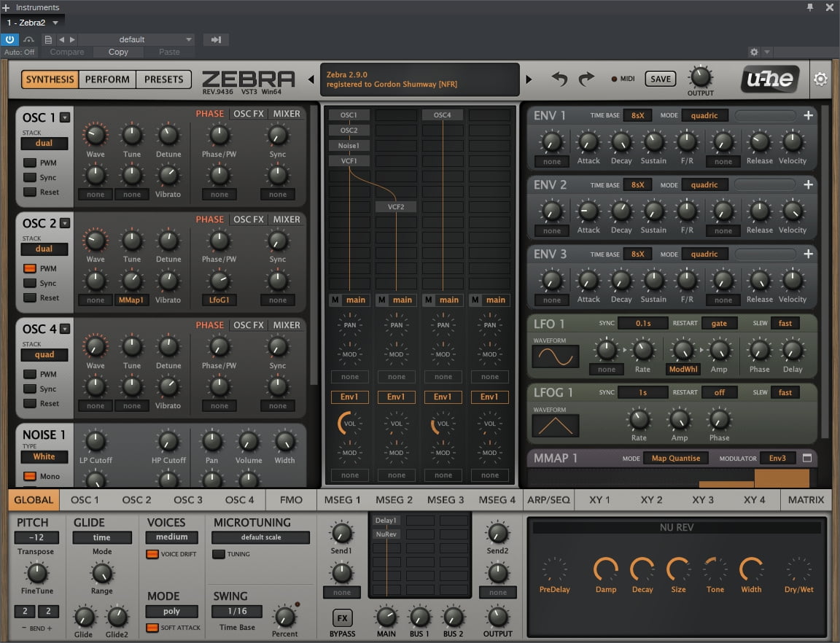840x643 pixels.
Task: Click the undo arrow icon
Action: pos(559,79)
